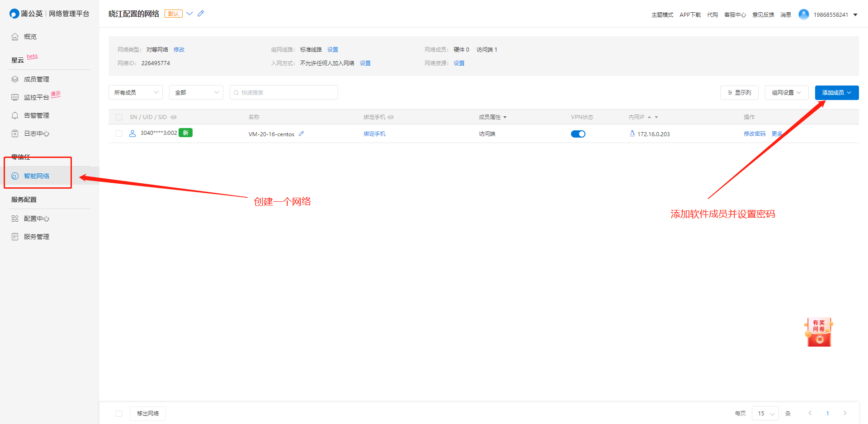Click the 移出网络 button
This screenshot has width=868, height=424.
pos(148,413)
